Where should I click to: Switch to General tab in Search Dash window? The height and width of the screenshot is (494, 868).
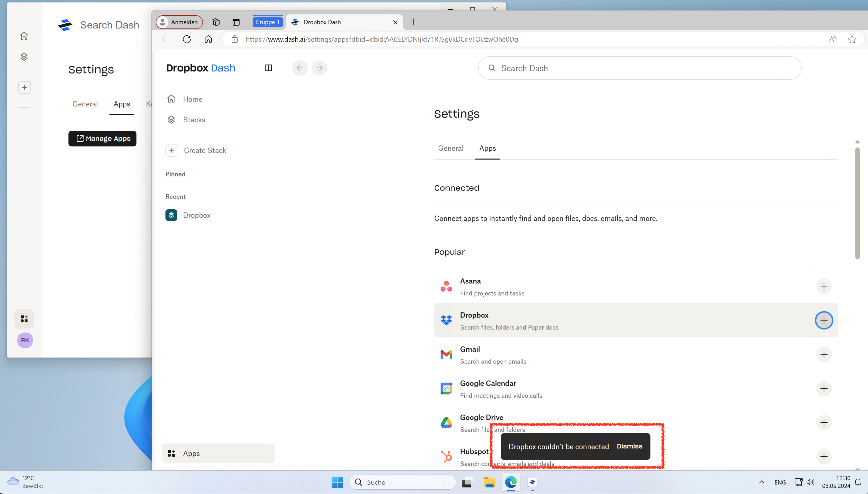85,104
